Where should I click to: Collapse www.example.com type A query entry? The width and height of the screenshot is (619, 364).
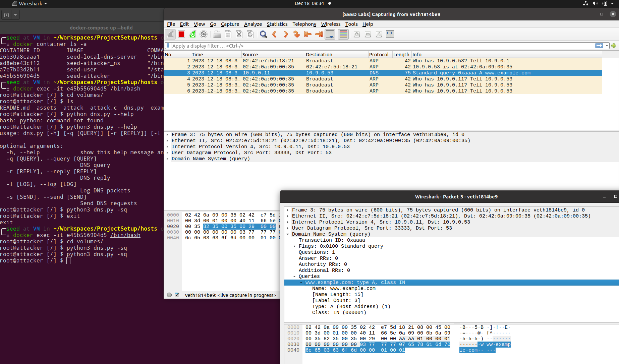[x=301, y=282]
